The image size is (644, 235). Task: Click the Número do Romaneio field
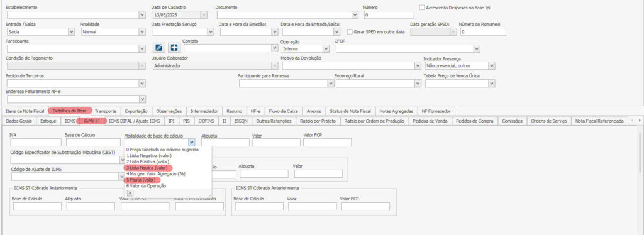(x=483, y=31)
